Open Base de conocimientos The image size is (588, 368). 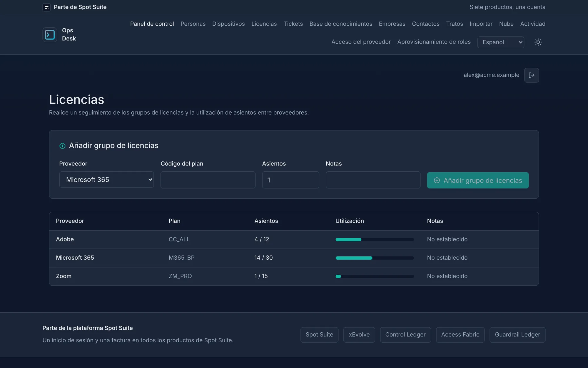341,24
